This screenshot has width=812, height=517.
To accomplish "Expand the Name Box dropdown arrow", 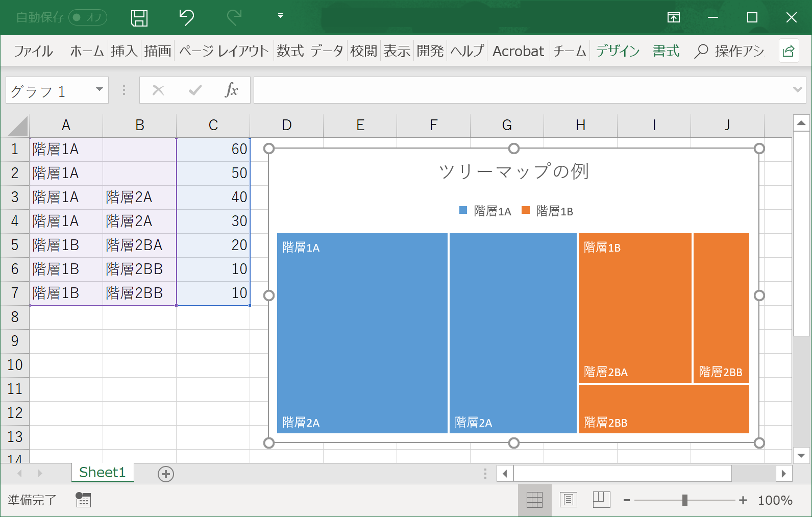I will pos(100,90).
